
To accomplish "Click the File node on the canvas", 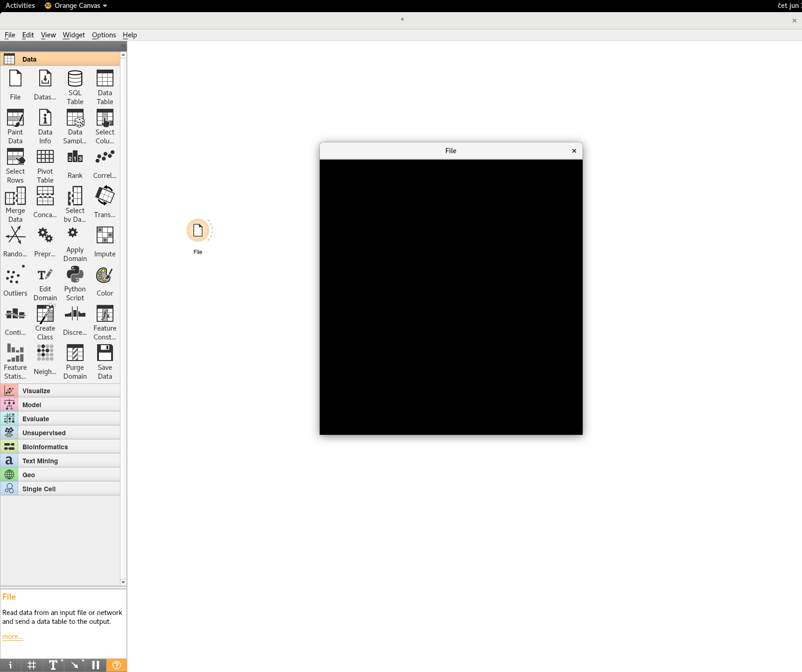I will [x=198, y=231].
